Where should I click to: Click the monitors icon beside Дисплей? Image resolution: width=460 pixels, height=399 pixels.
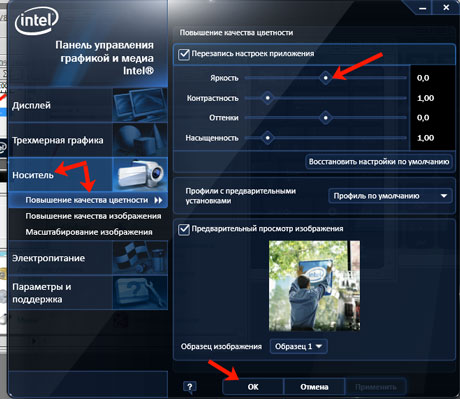(140, 105)
